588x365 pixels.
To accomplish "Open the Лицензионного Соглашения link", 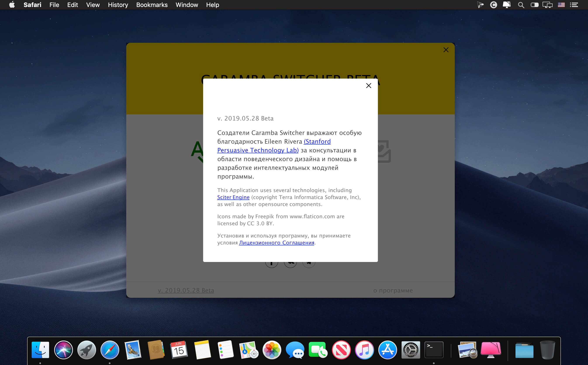I will (277, 243).
